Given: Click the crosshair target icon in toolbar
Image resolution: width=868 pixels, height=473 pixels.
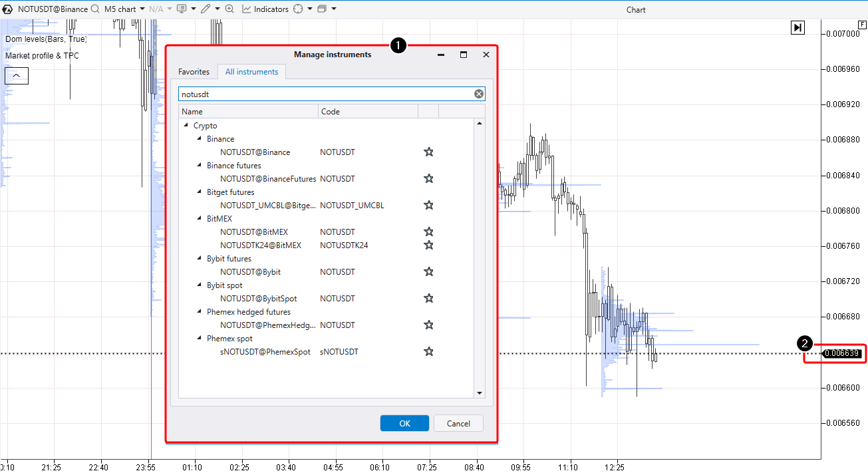Looking at the screenshot, I should [x=298, y=9].
